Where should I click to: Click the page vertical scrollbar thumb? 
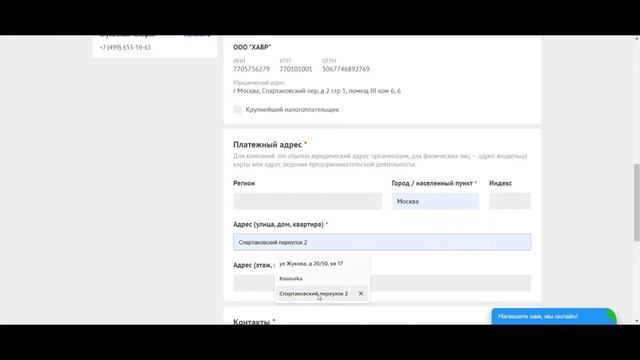637,202
